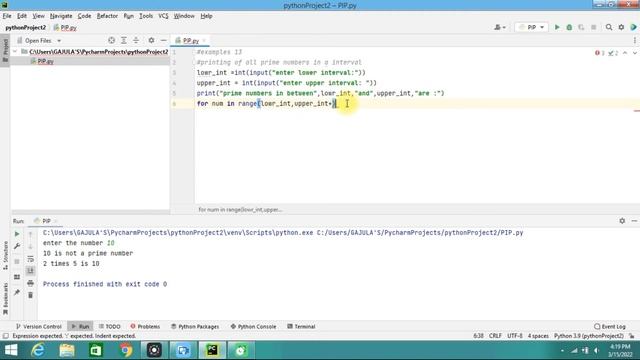The height and width of the screenshot is (360, 640).
Task: Toggle the Structure side tool window
Action: pos(5,255)
